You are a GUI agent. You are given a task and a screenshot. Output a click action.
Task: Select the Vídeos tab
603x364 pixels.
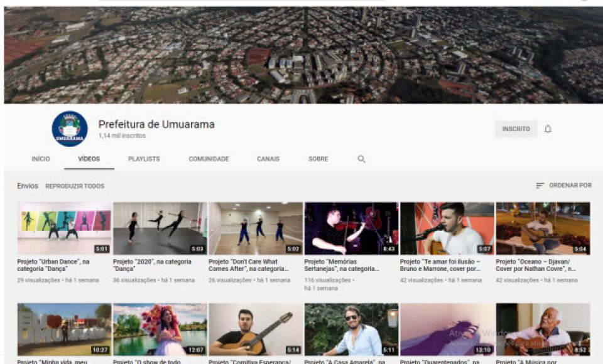click(x=89, y=159)
